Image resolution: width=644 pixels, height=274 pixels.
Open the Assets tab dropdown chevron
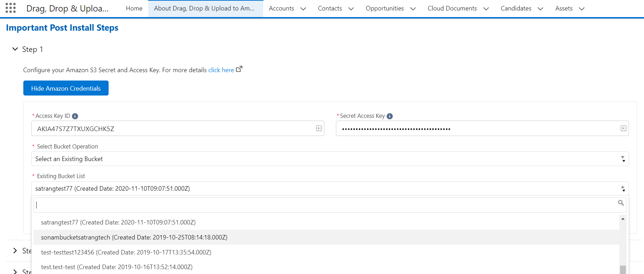coord(582,9)
